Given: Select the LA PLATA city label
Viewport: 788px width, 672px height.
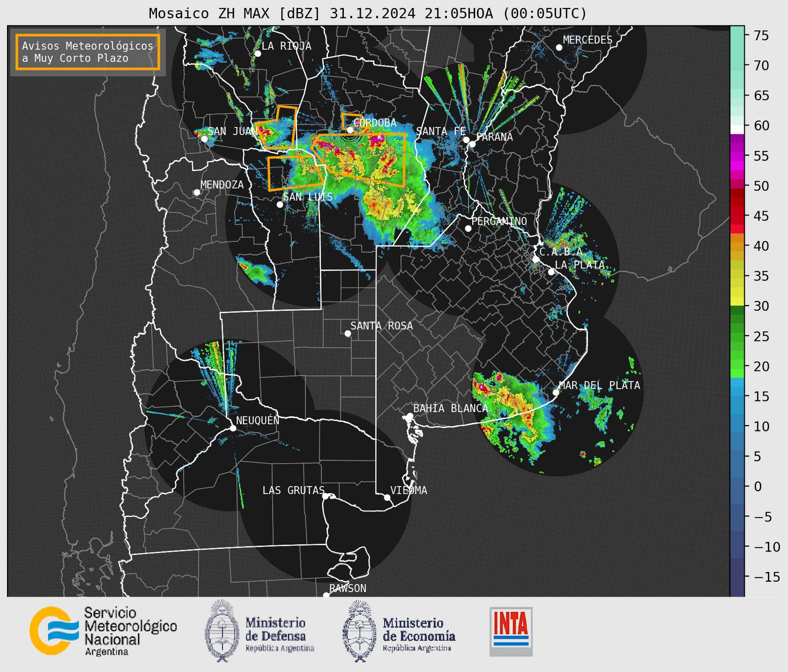Looking at the screenshot, I should 580,265.
